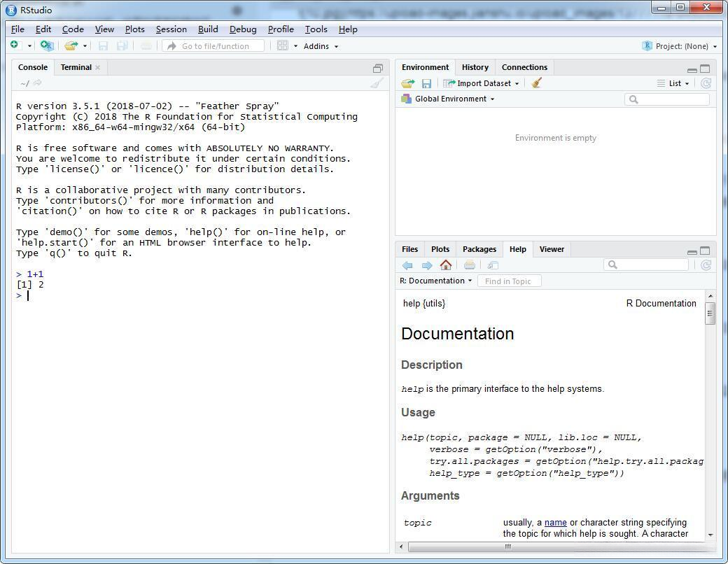Open the Project: (None) menu
728x564 pixels.
tap(679, 46)
